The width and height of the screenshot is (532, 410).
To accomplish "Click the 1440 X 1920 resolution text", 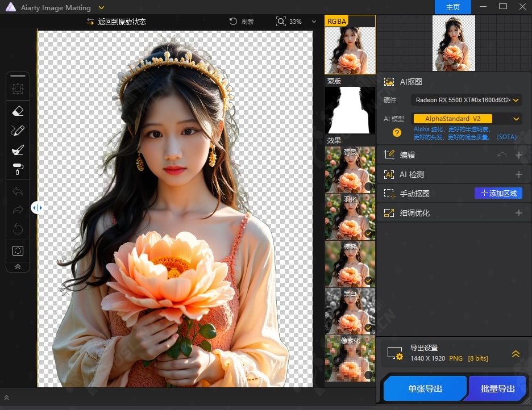I will (x=427, y=358).
